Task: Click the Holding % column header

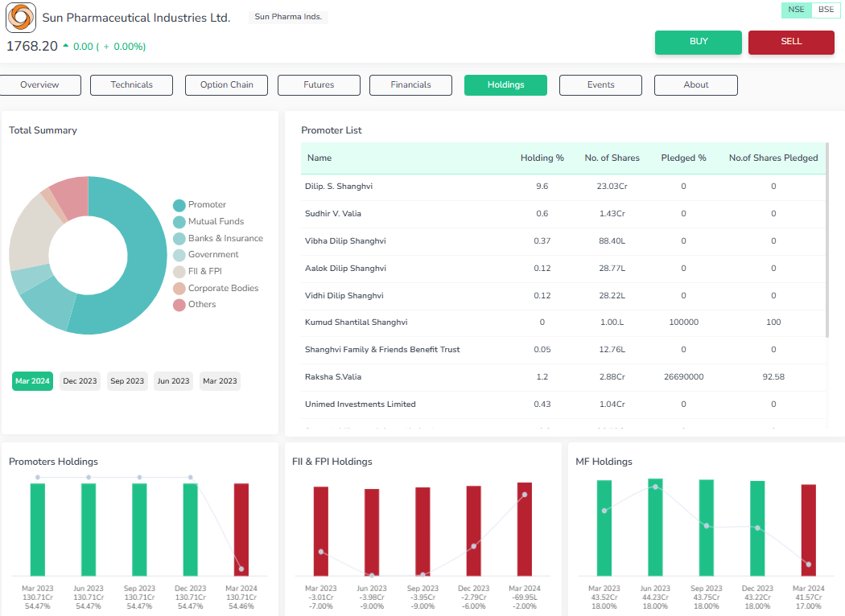Action: click(542, 158)
